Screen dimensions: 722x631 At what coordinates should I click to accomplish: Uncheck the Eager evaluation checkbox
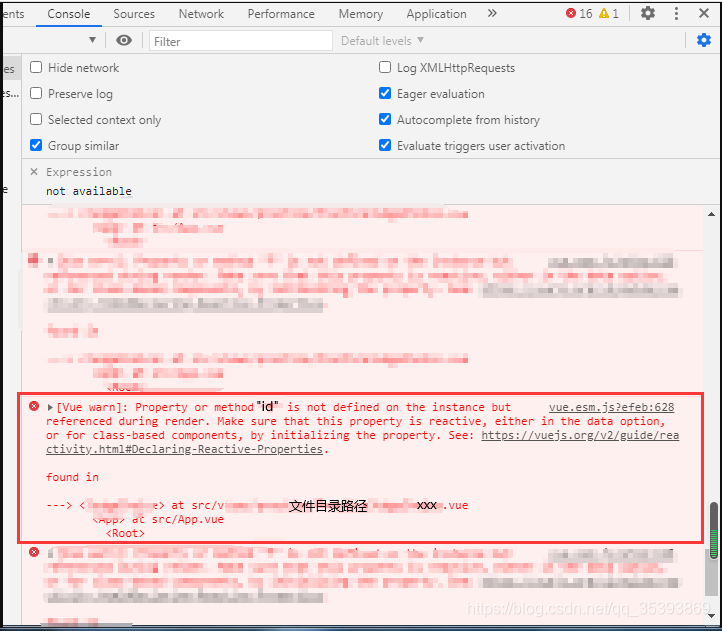tap(385, 93)
